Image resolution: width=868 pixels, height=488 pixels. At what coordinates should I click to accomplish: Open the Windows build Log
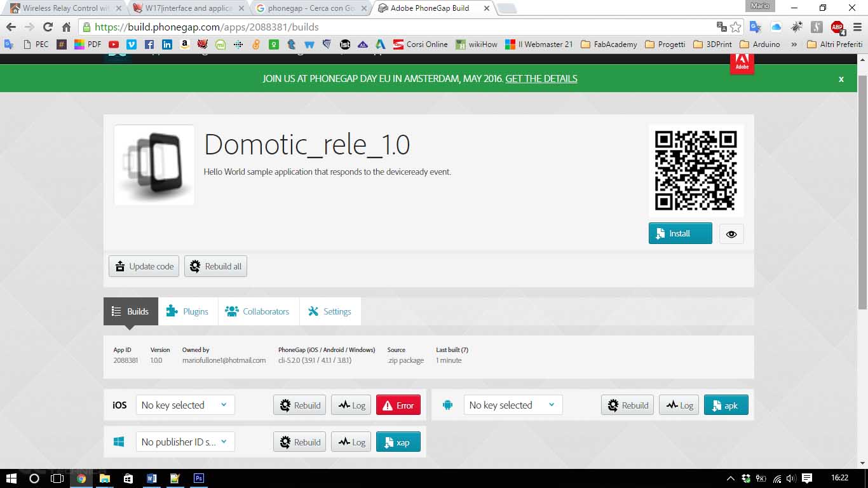351,442
